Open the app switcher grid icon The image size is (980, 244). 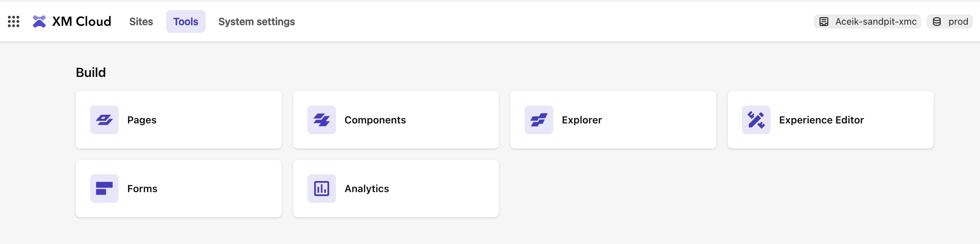(14, 21)
